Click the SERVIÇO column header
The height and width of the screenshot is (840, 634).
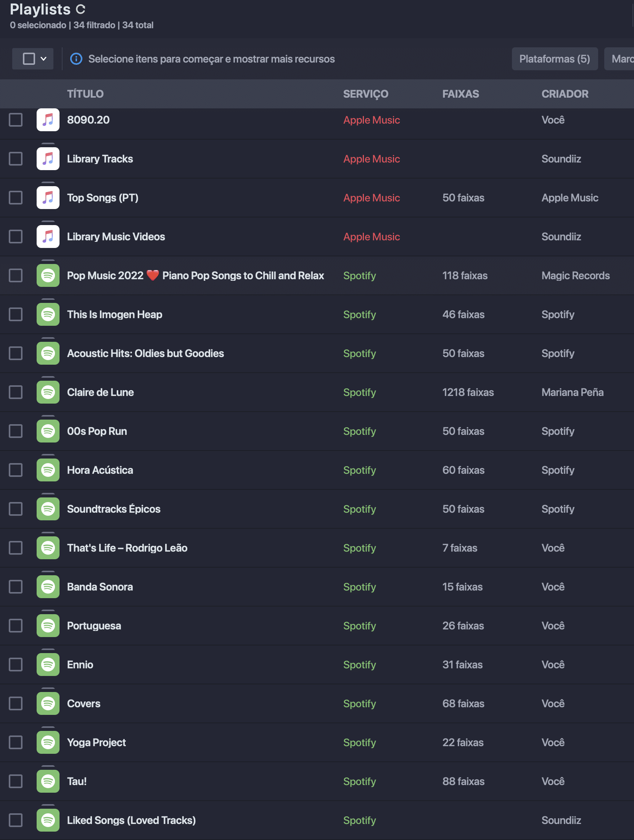point(365,94)
